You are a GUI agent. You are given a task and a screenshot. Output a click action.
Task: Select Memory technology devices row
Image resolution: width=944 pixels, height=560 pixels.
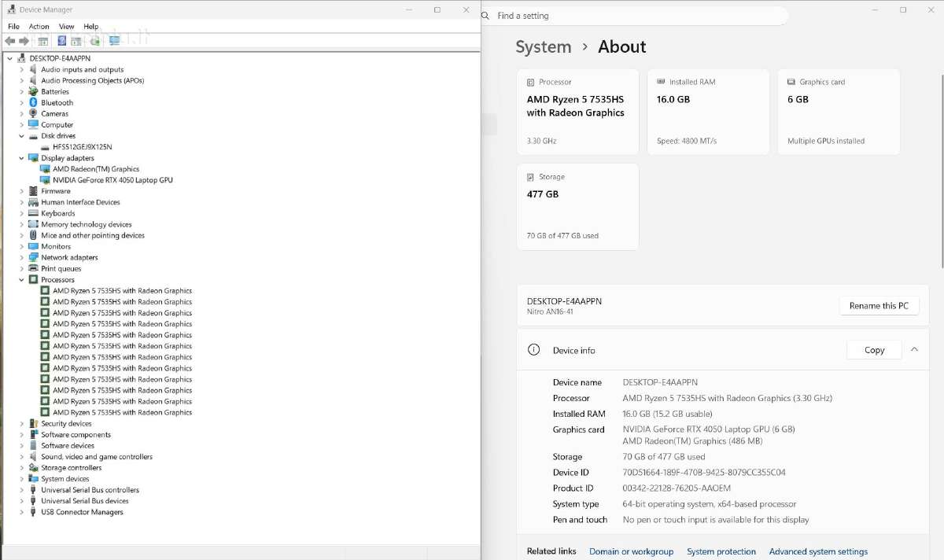point(87,224)
